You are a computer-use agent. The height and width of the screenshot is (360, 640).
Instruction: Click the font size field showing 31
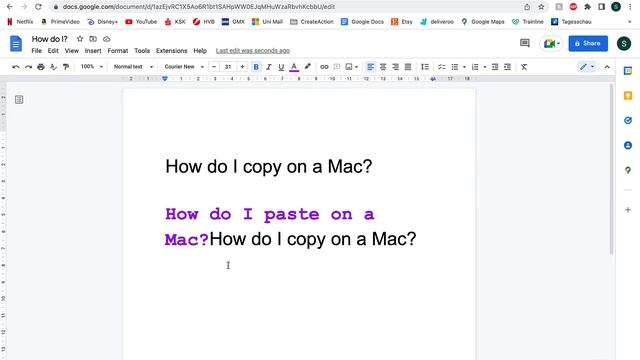(228, 67)
